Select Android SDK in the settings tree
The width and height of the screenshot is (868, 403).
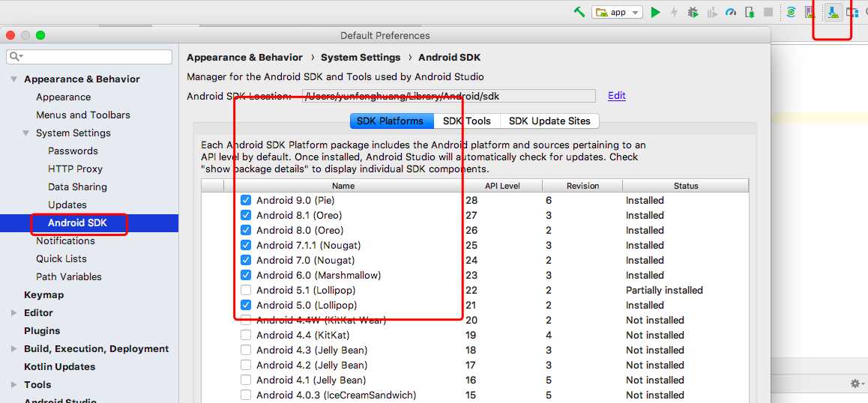click(x=89, y=223)
